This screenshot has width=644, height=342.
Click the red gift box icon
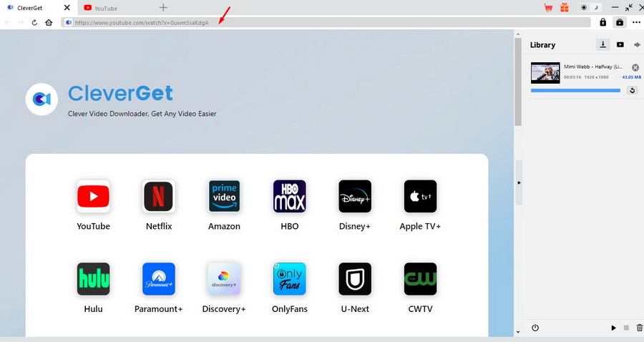pos(565,7)
